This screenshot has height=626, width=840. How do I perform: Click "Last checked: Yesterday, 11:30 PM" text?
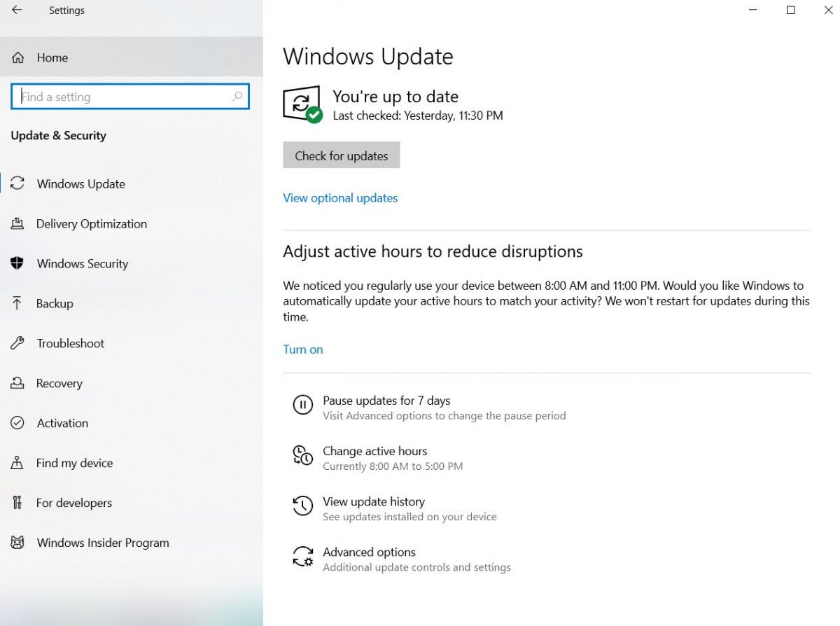tap(418, 116)
